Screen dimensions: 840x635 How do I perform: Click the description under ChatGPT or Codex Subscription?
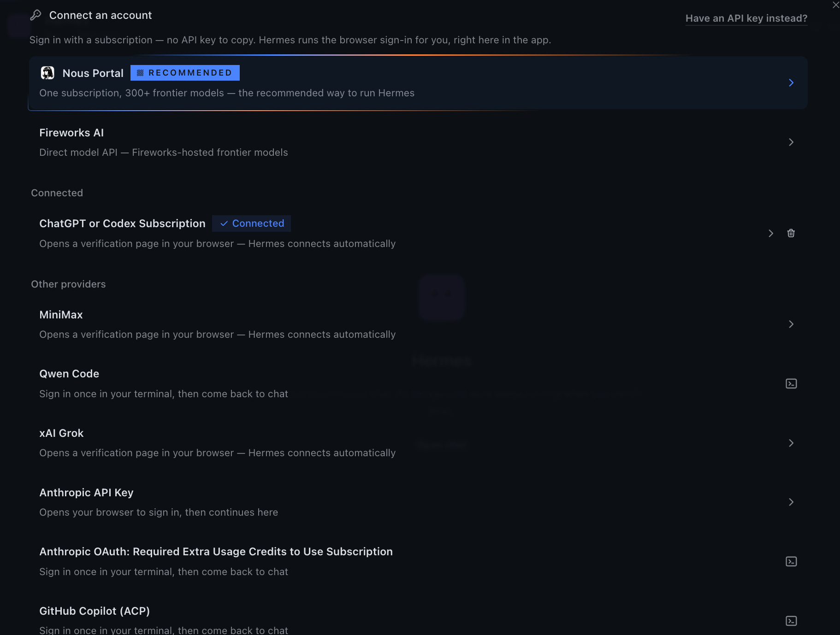click(x=218, y=244)
